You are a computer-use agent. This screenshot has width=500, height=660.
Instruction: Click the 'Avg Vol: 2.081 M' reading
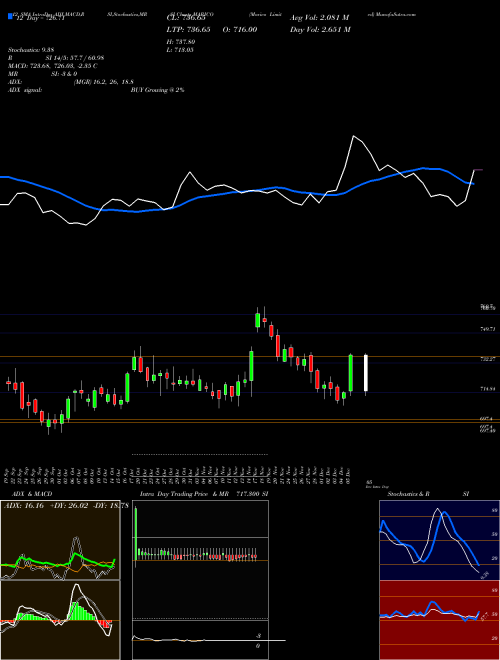(319, 18)
